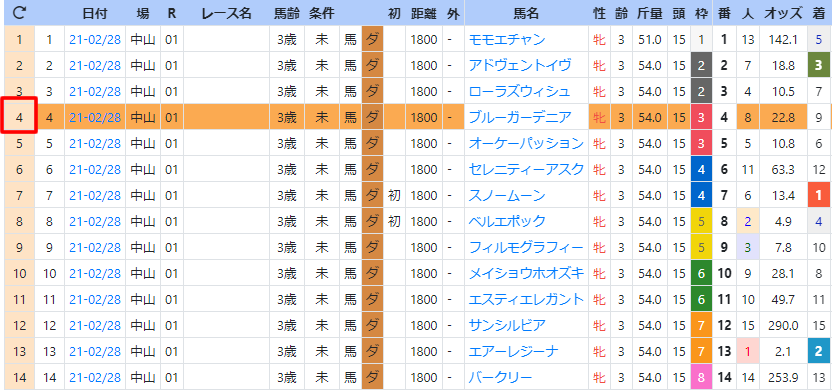Click odds value 22.8 in highlighted row
This screenshot has width=832, height=390.
(784, 117)
